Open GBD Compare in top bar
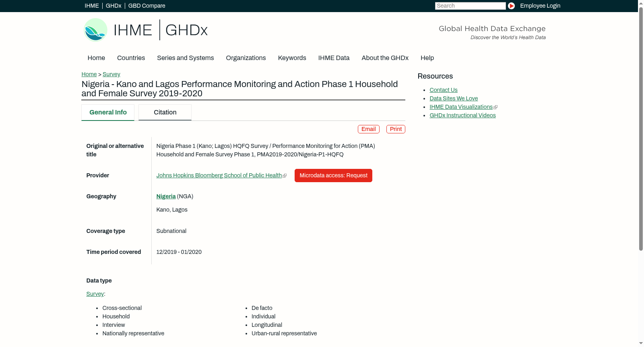 pos(147,6)
